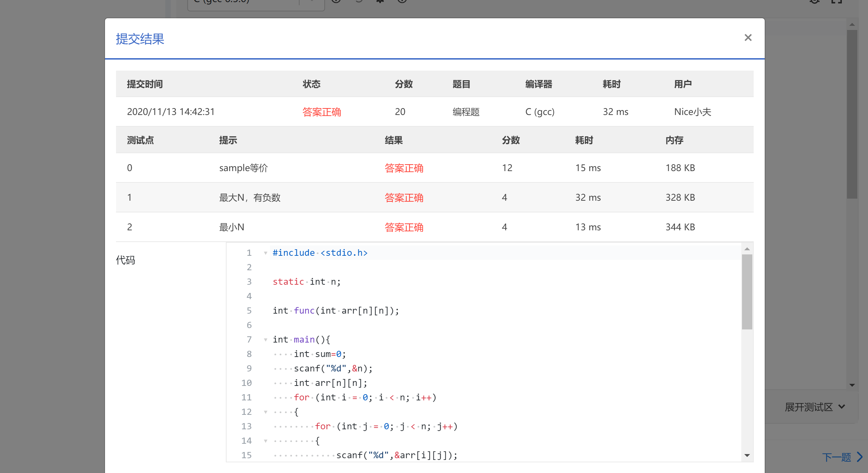The width and height of the screenshot is (868, 473).
Task: Click the func identifier on line 5
Action: (x=304, y=311)
